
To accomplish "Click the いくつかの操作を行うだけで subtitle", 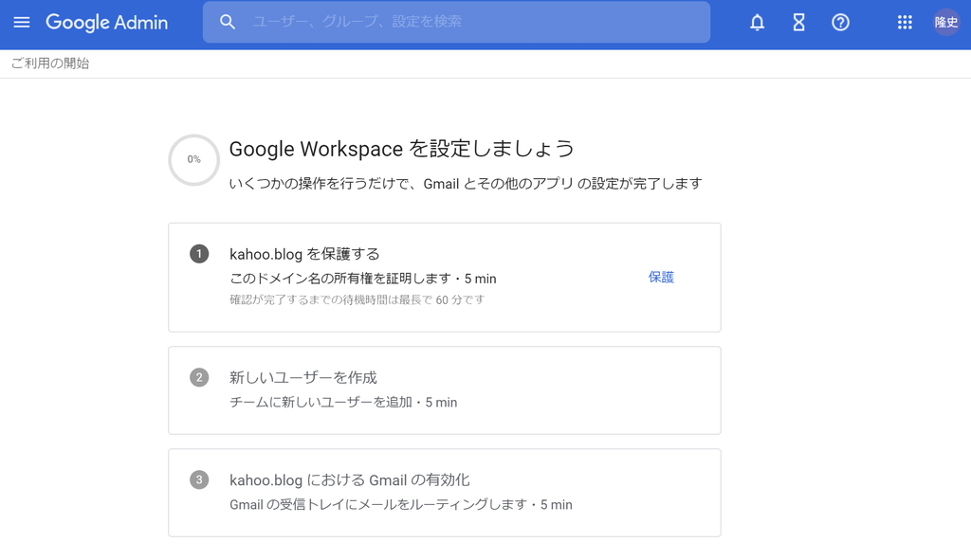I will pyautogui.click(x=466, y=184).
